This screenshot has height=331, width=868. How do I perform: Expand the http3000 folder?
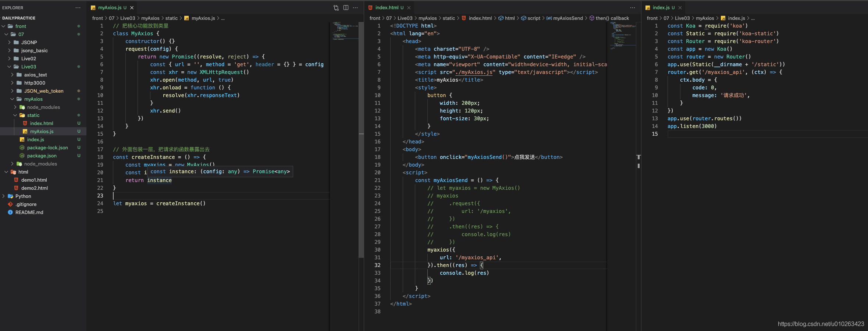[43, 83]
